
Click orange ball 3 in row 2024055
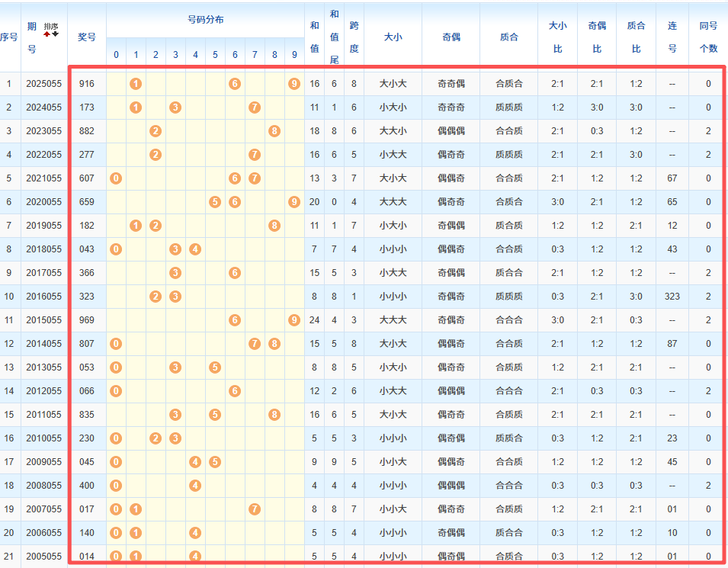[x=175, y=108]
